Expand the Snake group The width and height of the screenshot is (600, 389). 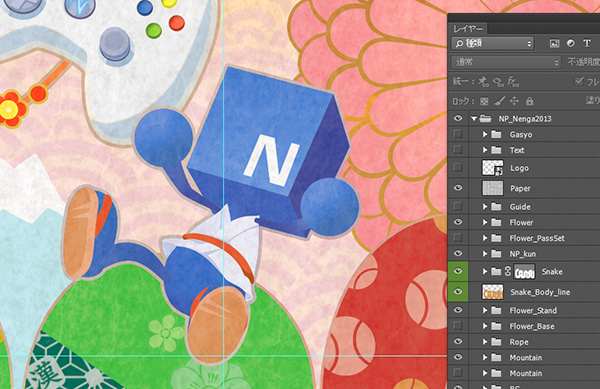[485, 272]
